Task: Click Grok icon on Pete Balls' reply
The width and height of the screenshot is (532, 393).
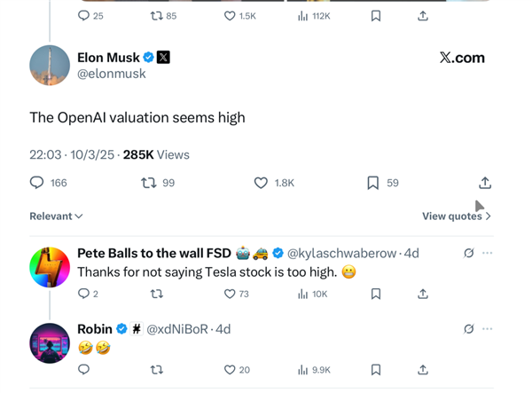Action: point(469,253)
